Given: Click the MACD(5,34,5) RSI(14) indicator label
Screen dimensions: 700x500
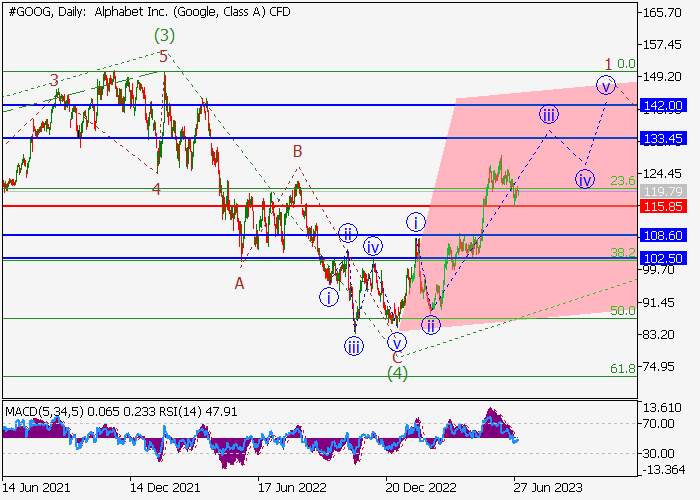Looking at the screenshot, I should pyautogui.click(x=121, y=411).
